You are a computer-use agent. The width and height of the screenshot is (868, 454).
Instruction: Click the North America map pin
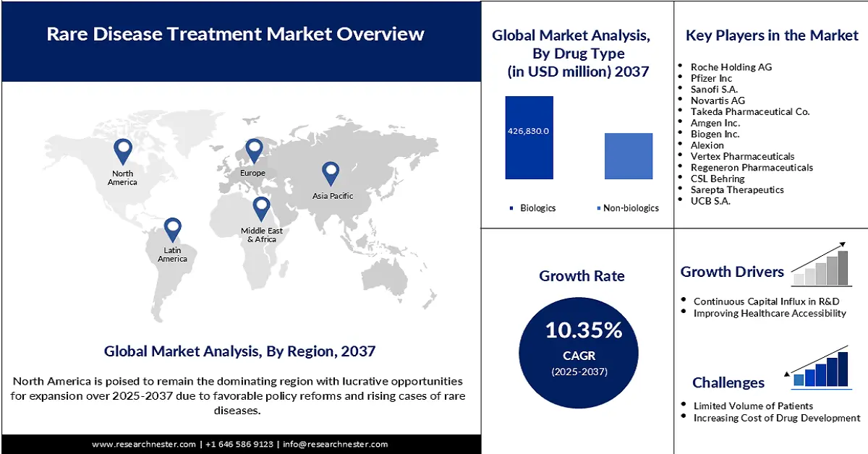point(123,150)
